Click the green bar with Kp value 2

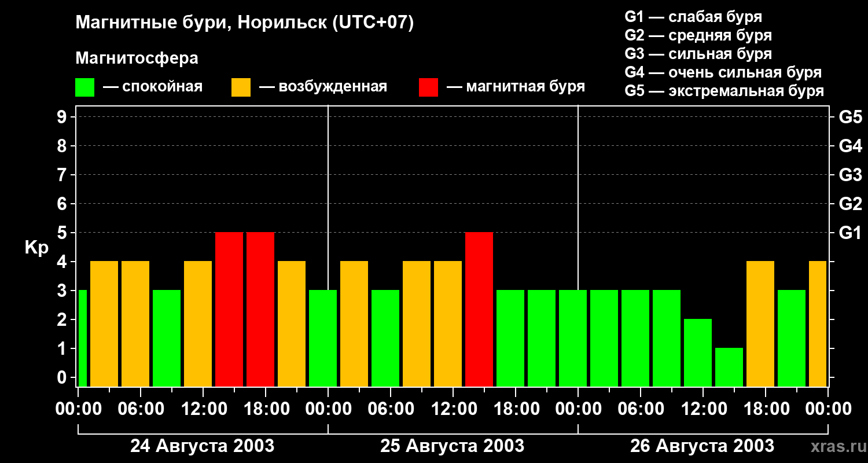click(698, 353)
